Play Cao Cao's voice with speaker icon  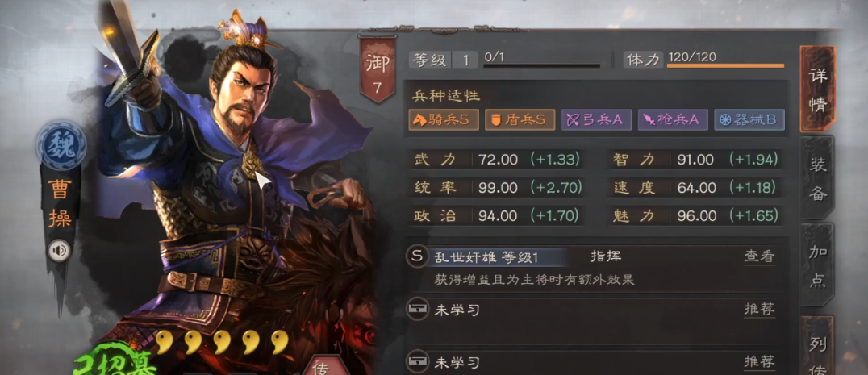click(60, 251)
